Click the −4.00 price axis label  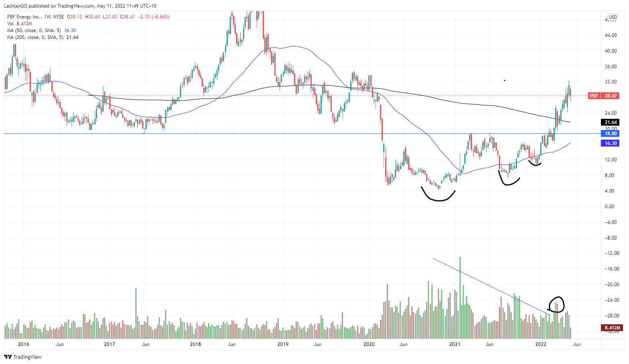(611, 222)
